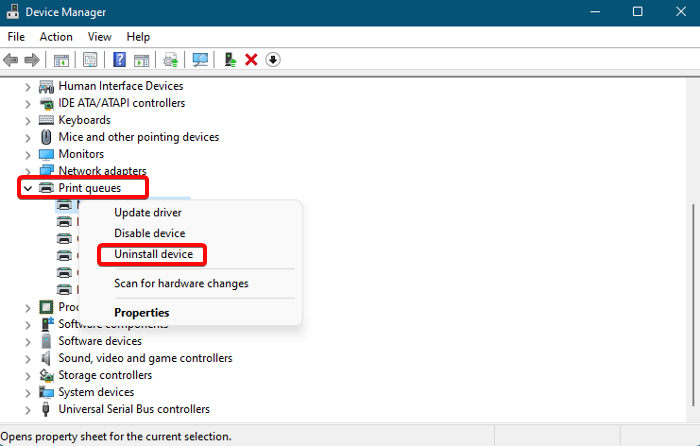Open the Action menu
This screenshot has width=700, height=446.
[x=56, y=36]
